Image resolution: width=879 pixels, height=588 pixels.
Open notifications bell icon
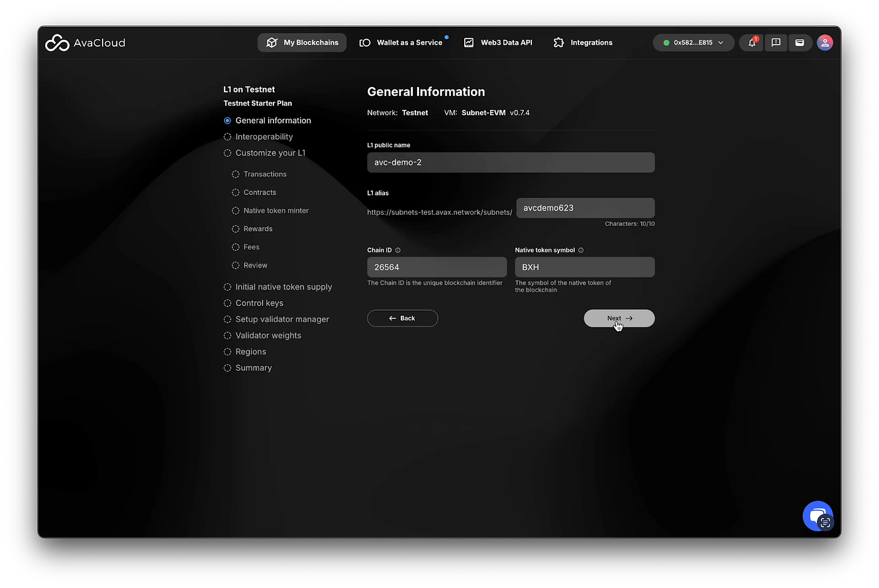(x=752, y=43)
